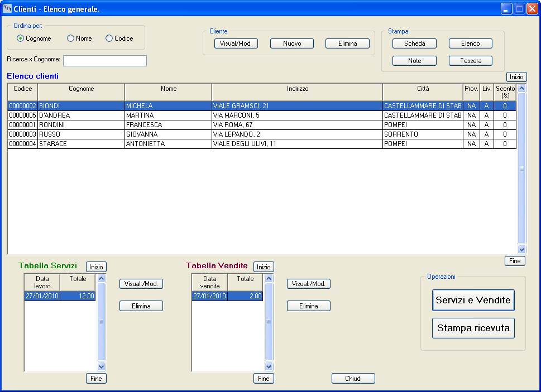
Task: Click Tabella Servizi scroll up arrow
Action: pos(102,278)
